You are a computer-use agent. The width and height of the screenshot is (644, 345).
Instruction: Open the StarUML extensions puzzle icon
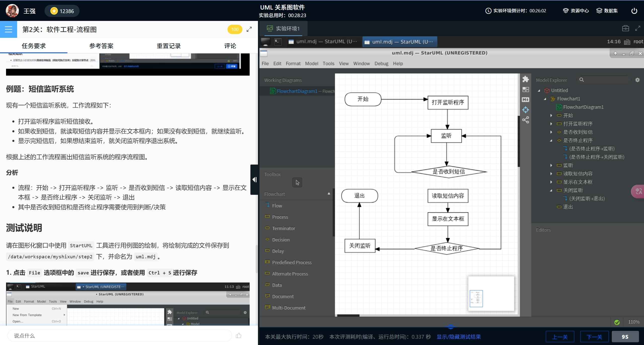pyautogui.click(x=525, y=79)
